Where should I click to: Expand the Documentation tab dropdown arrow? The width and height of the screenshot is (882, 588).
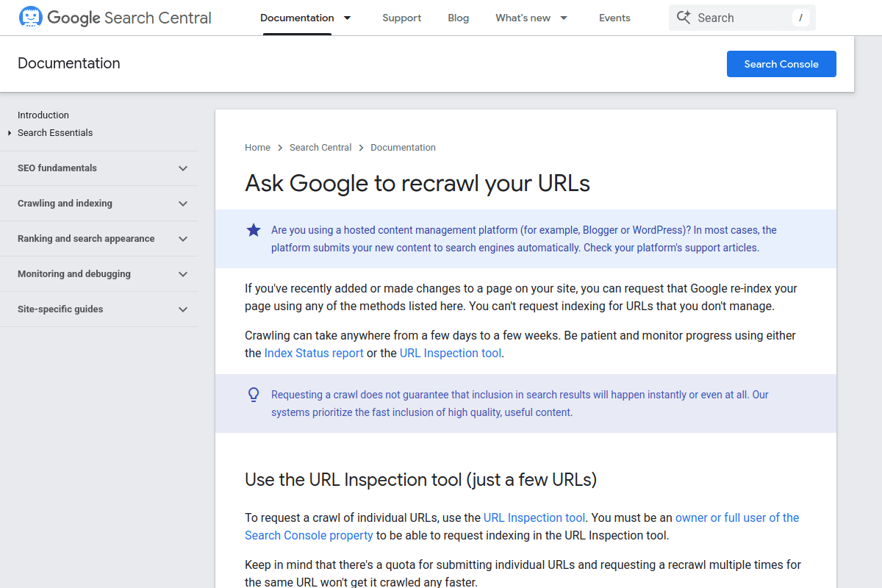[x=348, y=18]
